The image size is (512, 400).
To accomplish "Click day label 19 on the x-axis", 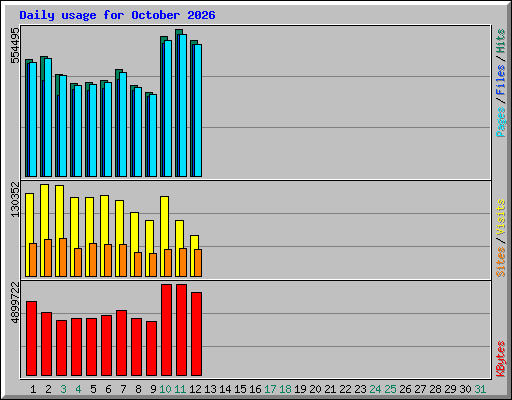I will 300,389.
